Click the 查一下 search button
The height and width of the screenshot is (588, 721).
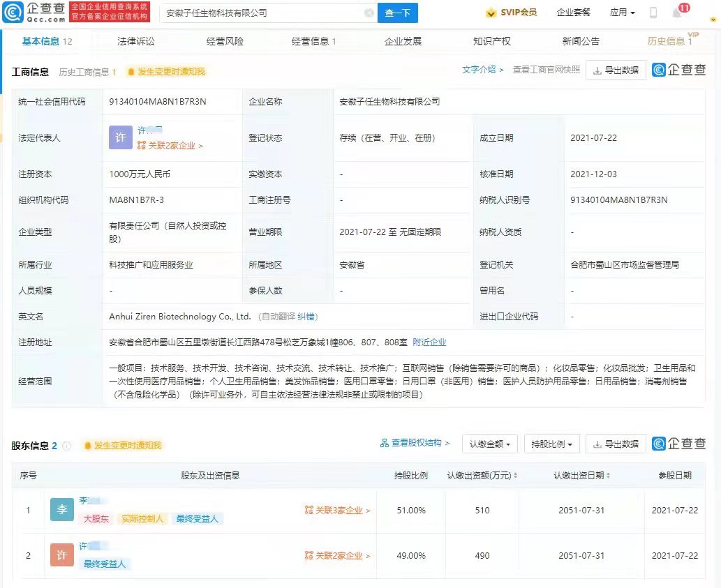(x=398, y=13)
